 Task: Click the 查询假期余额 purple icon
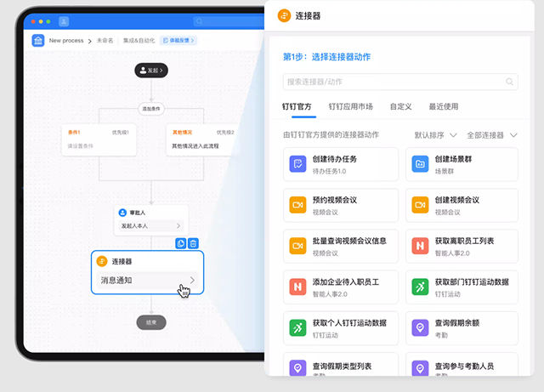[x=420, y=327]
